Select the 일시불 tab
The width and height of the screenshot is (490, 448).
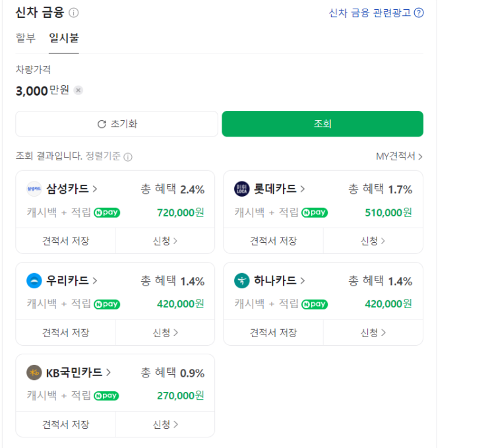64,38
